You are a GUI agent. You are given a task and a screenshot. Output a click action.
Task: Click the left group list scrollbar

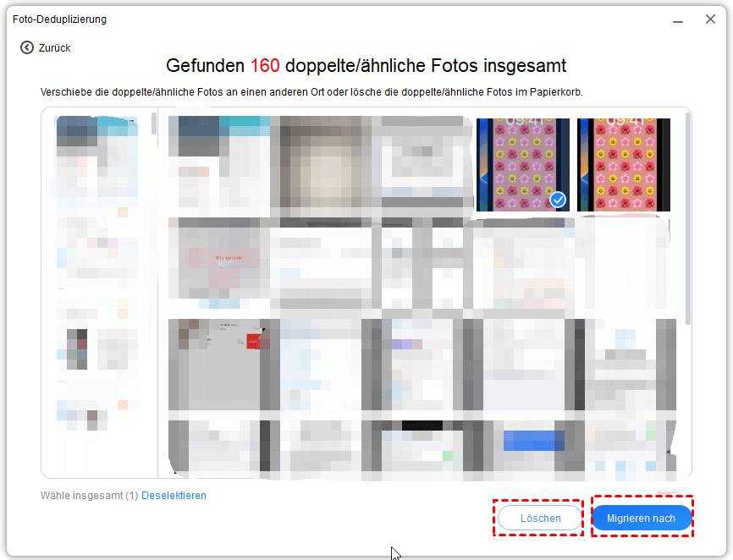(154, 124)
